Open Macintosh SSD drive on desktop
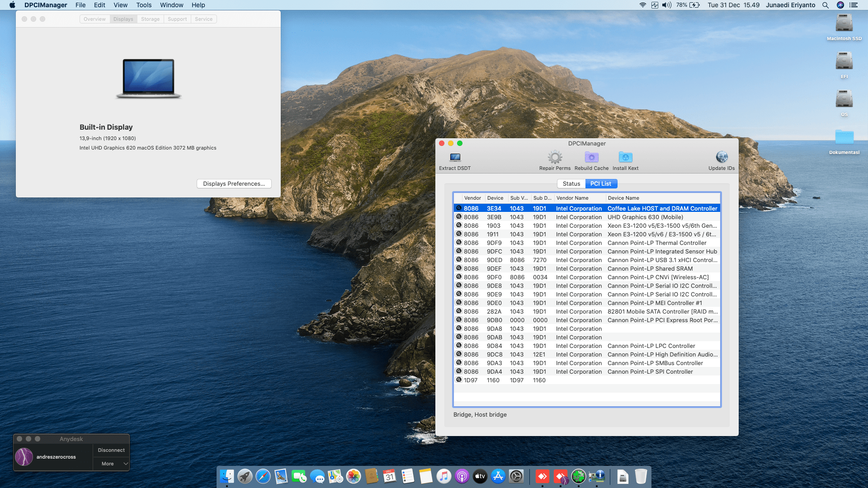This screenshot has height=488, width=868. [x=844, y=23]
